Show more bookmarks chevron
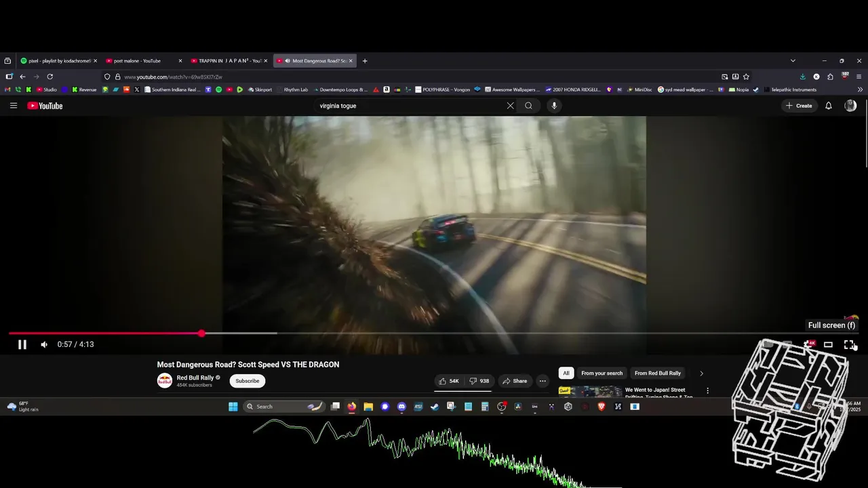The width and height of the screenshot is (868, 488). tap(860, 89)
